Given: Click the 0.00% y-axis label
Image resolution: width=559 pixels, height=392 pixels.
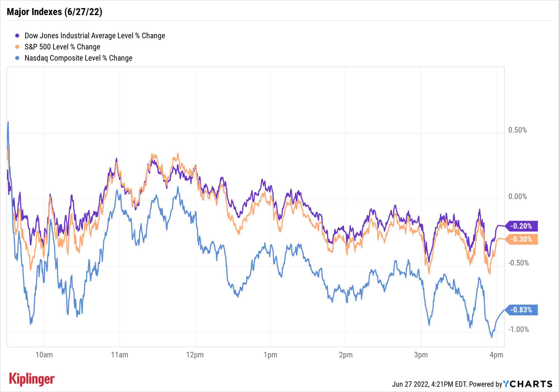Looking at the screenshot, I should [518, 197].
